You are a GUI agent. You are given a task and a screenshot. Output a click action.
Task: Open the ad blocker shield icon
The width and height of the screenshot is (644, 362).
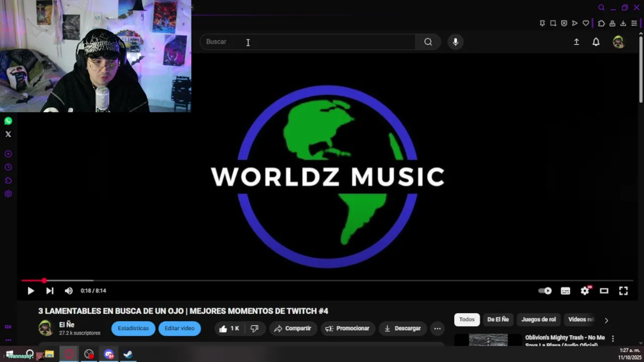(x=564, y=23)
